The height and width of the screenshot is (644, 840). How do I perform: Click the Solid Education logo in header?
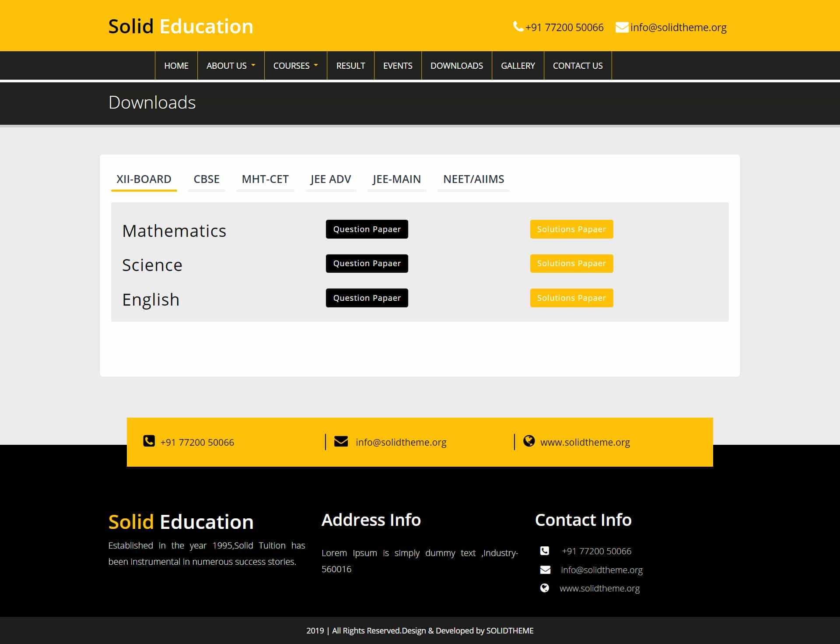pos(181,26)
